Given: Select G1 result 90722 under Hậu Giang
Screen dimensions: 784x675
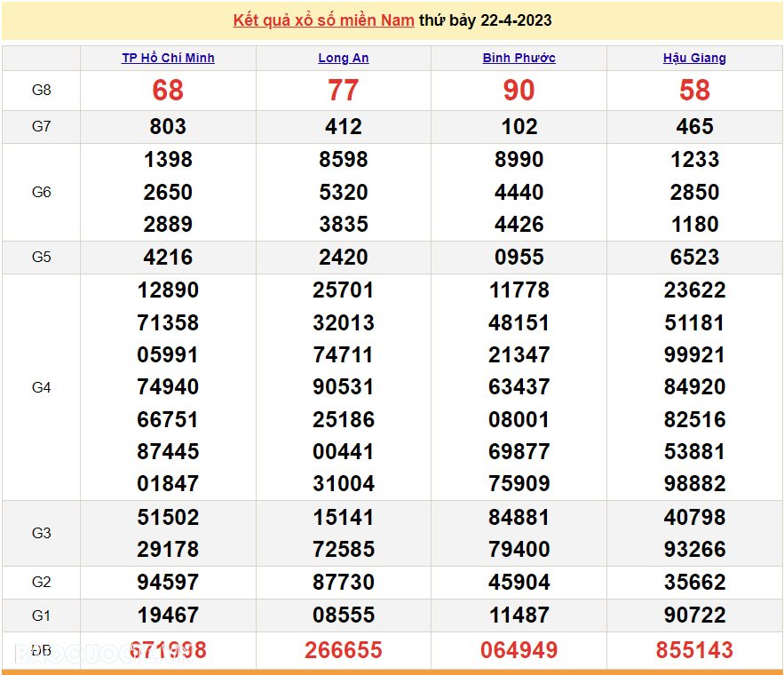Looking at the screenshot, I should pyautogui.click(x=694, y=615).
